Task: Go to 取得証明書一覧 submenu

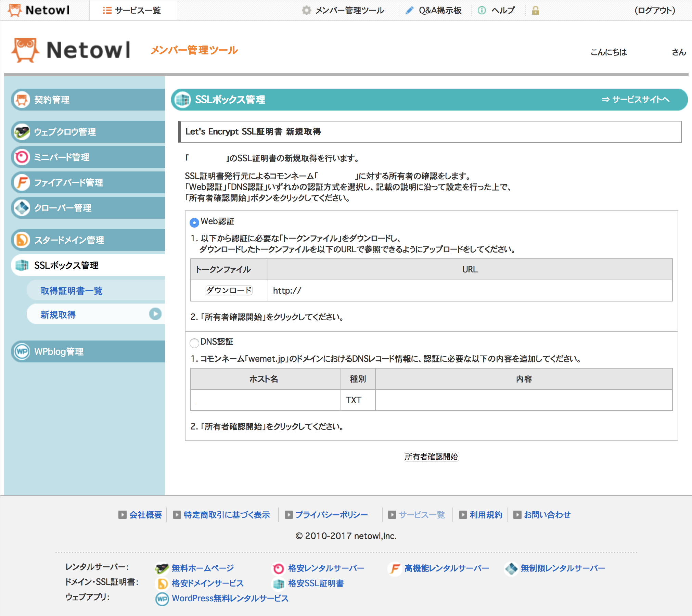Action: tap(96, 291)
